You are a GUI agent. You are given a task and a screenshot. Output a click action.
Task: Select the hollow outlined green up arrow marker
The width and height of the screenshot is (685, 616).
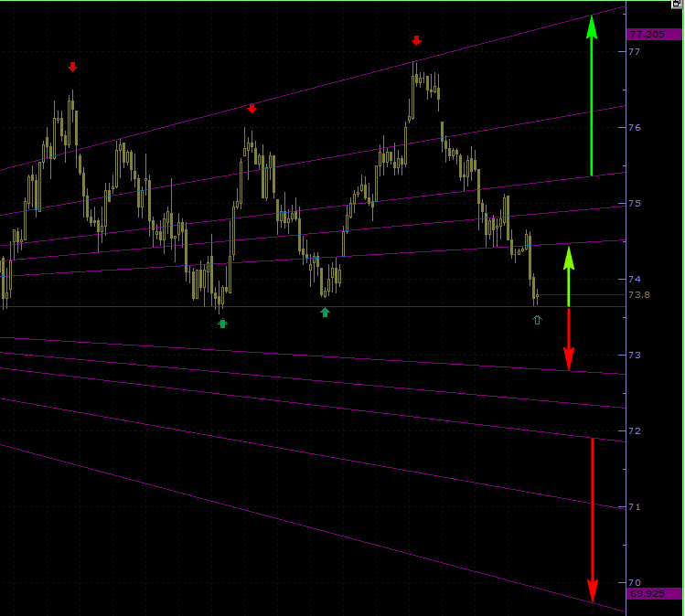(538, 320)
